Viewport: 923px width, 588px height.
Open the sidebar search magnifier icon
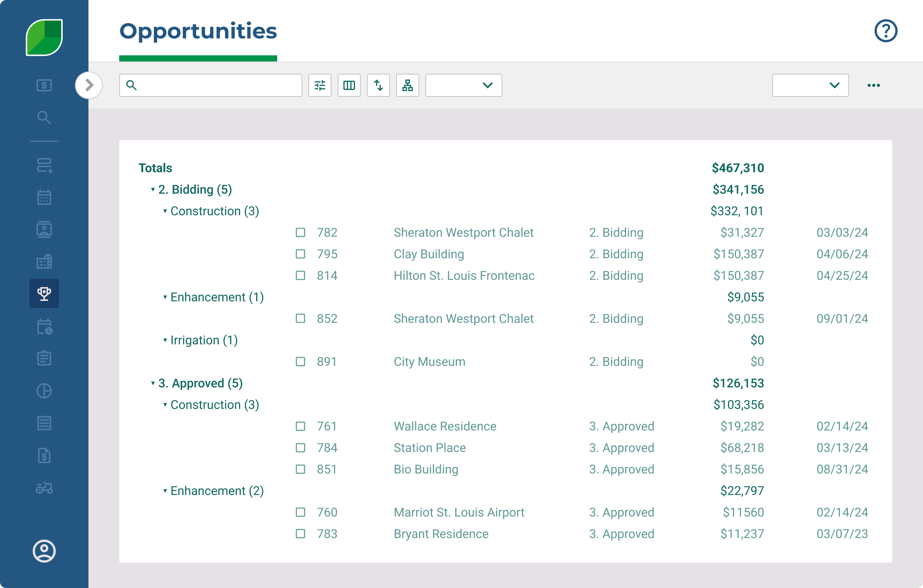click(44, 117)
